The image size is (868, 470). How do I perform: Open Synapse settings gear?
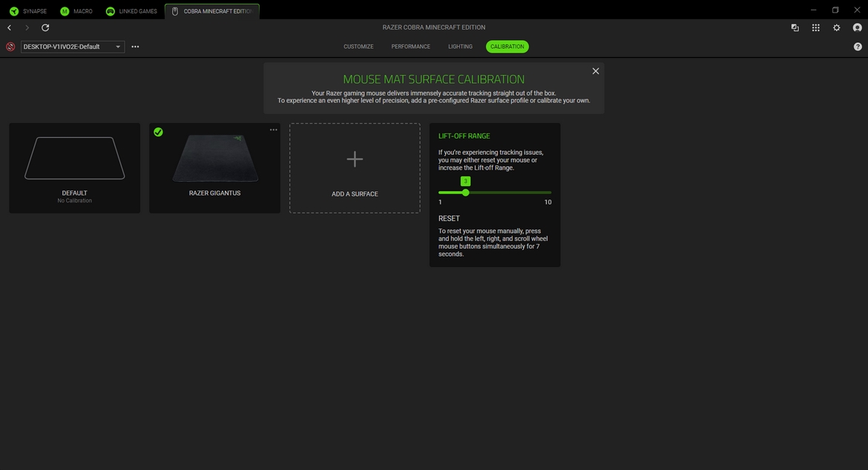point(836,27)
